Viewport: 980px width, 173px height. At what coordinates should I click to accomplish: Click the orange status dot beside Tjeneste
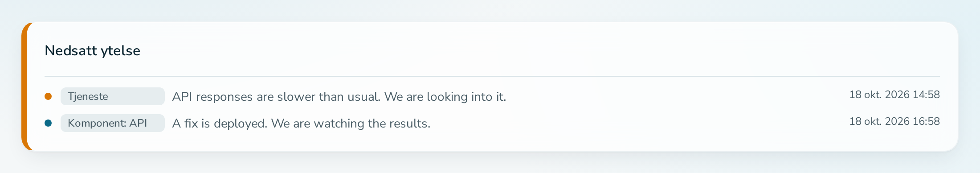tap(48, 96)
